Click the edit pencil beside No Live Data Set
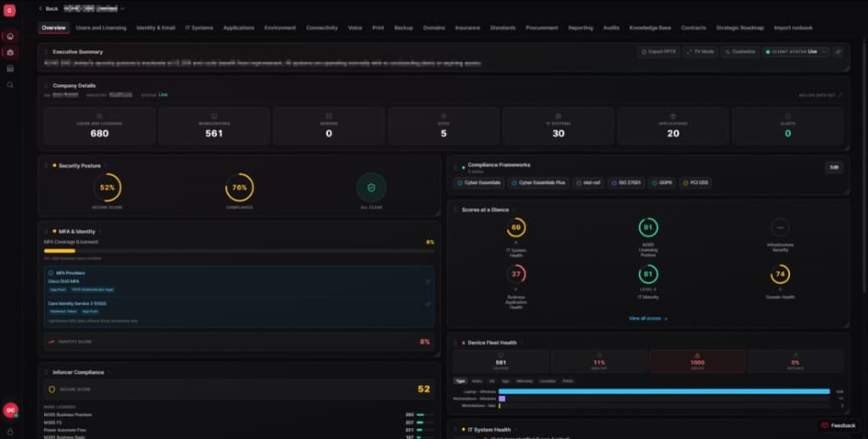Viewport: 868px width, 439px height. [840, 95]
